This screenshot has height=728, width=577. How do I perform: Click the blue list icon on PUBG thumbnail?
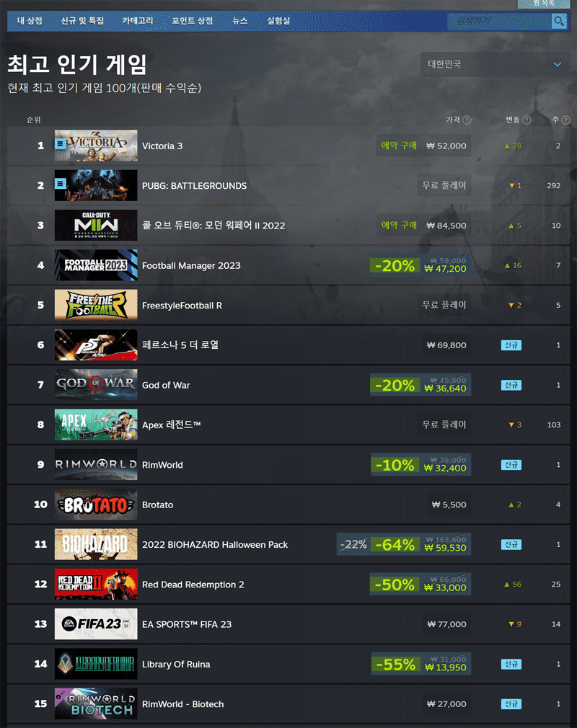point(61,184)
